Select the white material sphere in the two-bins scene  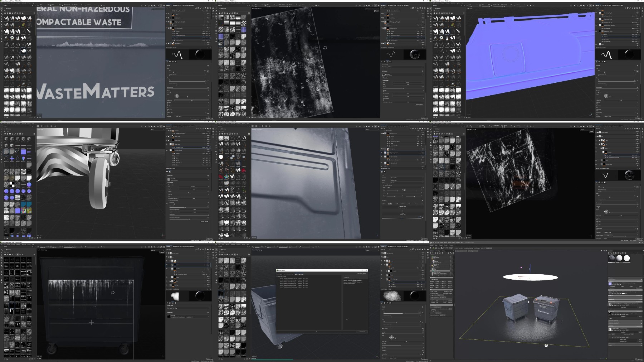(627, 258)
